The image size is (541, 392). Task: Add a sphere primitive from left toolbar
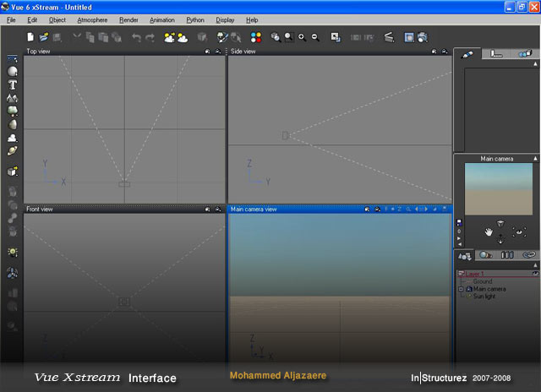[13, 71]
